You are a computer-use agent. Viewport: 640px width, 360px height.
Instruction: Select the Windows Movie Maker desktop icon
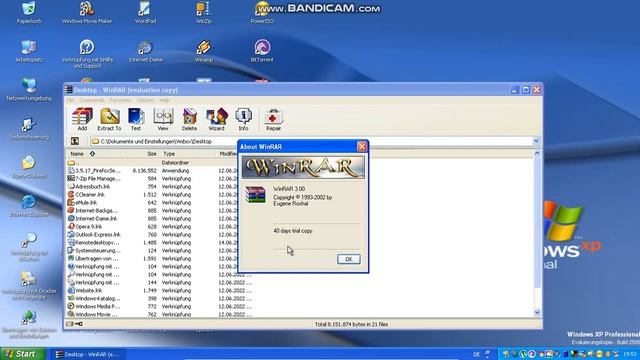pyautogui.click(x=87, y=13)
